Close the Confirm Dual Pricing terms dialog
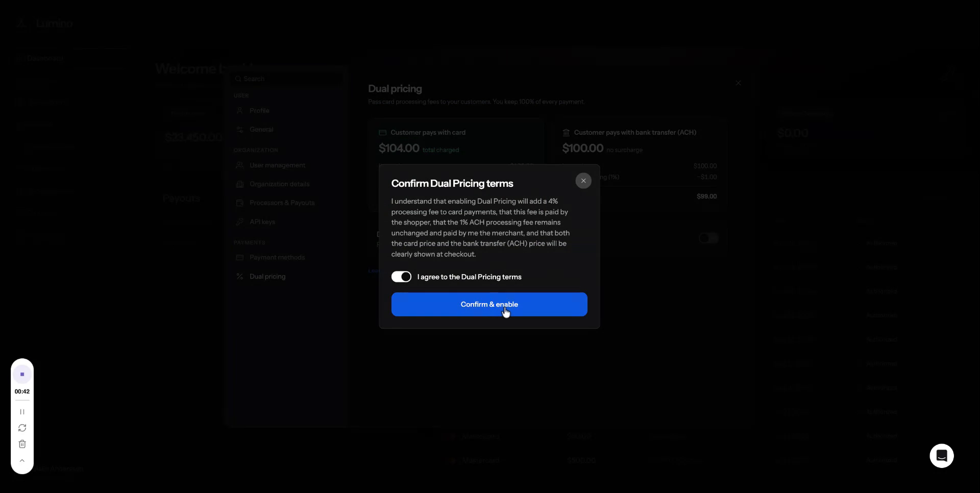The image size is (980, 493). 583,181
